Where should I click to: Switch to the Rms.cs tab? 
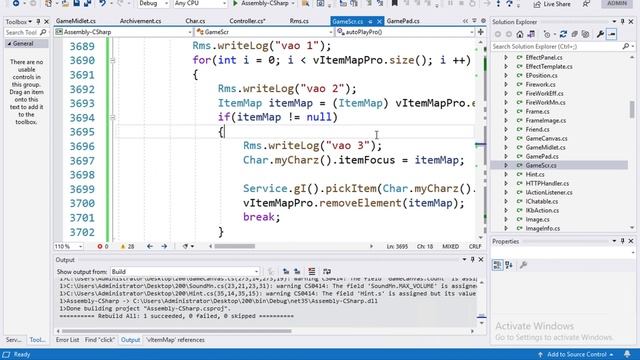[x=299, y=21]
